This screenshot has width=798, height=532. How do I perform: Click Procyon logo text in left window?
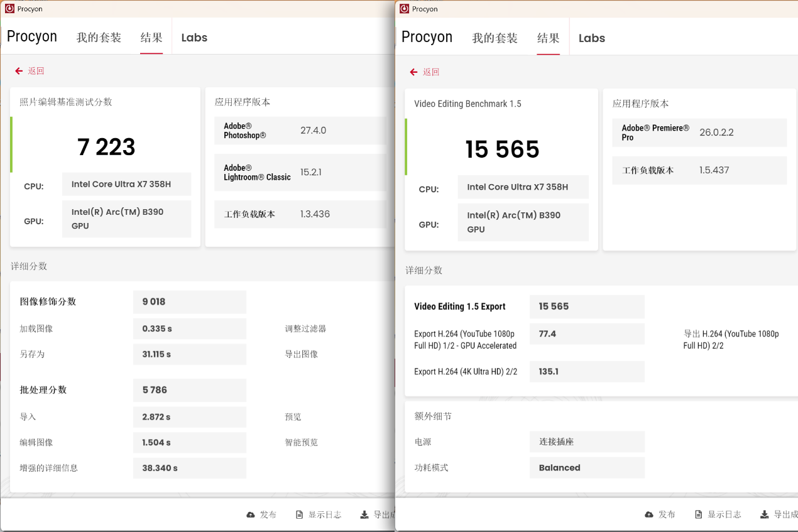pos(32,36)
